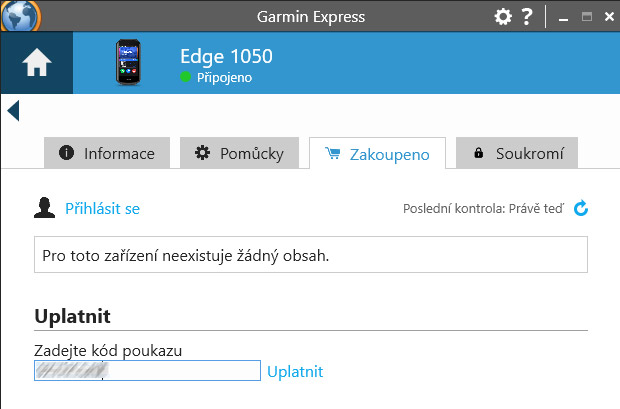The height and width of the screenshot is (409, 620).
Task: Click the 'Uplatnit' section heading
Action: pyautogui.click(x=72, y=316)
